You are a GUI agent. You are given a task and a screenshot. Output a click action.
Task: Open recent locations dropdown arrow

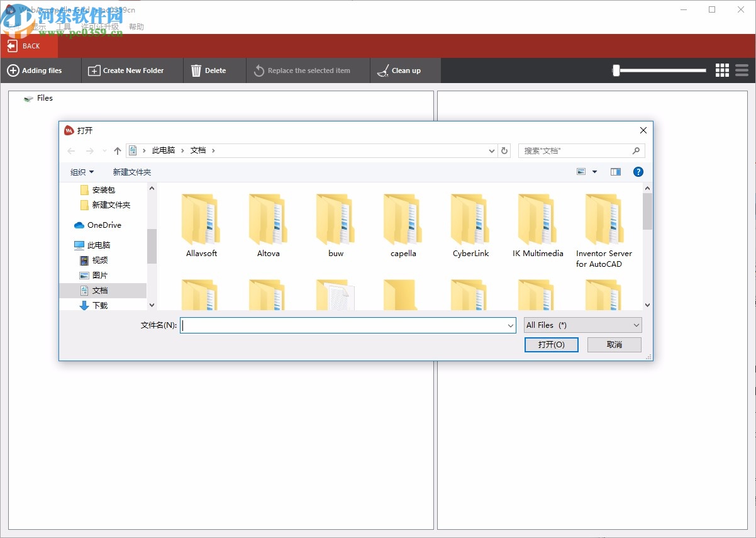pyautogui.click(x=104, y=151)
